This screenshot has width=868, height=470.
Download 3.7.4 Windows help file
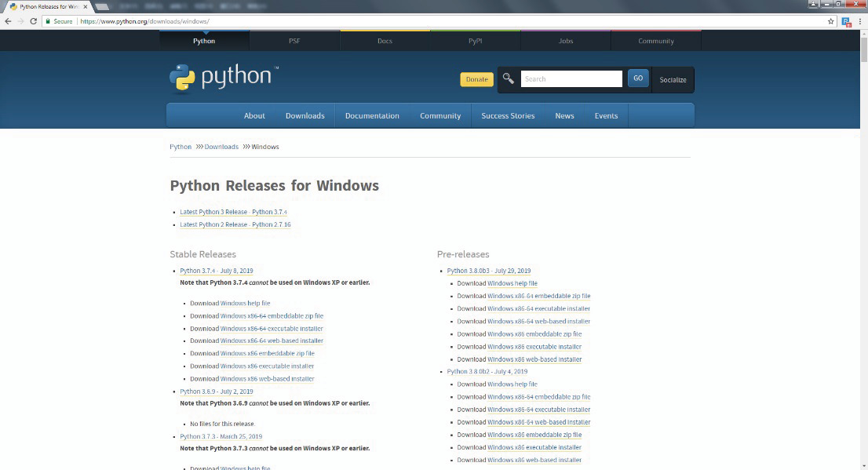(245, 304)
